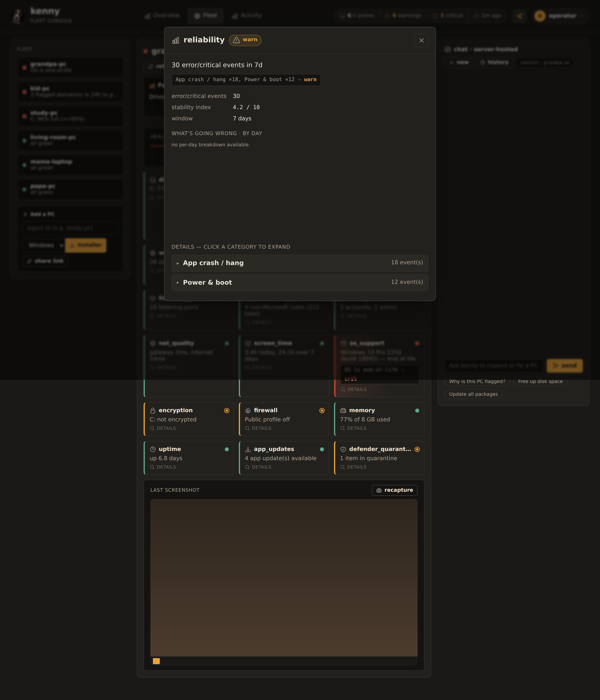Viewport: 600px width, 700px height.
Task: Click the encryption lock icon
Action: click(153, 411)
